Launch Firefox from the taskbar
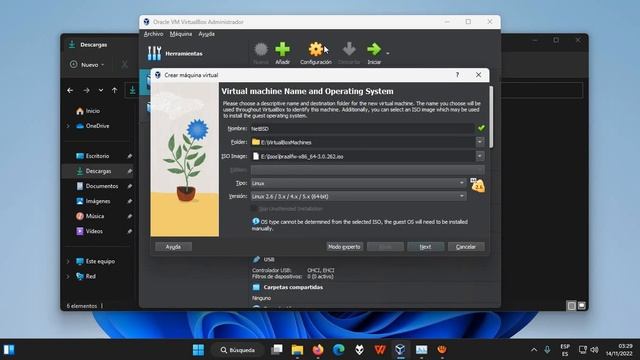The height and width of the screenshot is (360, 640). coord(318,350)
